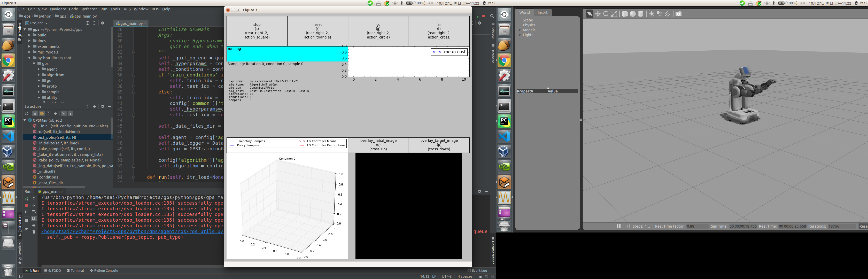Click the rerun gps_main green arrow
This screenshot has width=868, height=279.
pyautogui.click(x=26, y=199)
